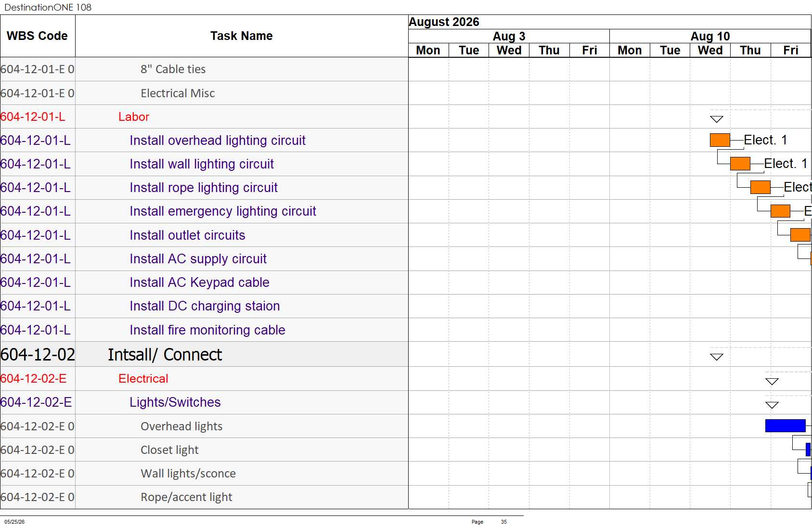Select Install emergency lighting circuit task
Screen dimensions: 812x528
click(223, 211)
